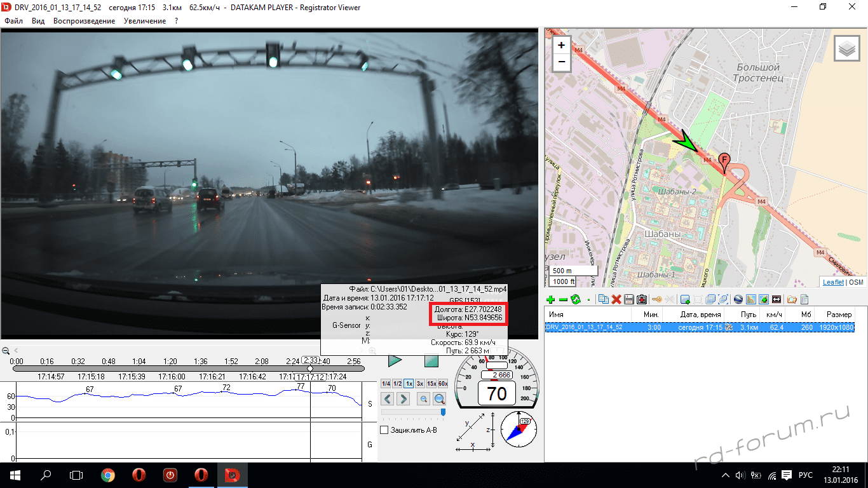This screenshot has height=488, width=868.
Task: Open Windows taskbar search
Action: (x=46, y=475)
